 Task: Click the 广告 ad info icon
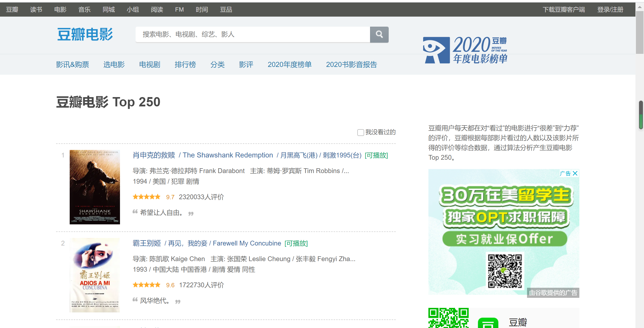click(565, 173)
